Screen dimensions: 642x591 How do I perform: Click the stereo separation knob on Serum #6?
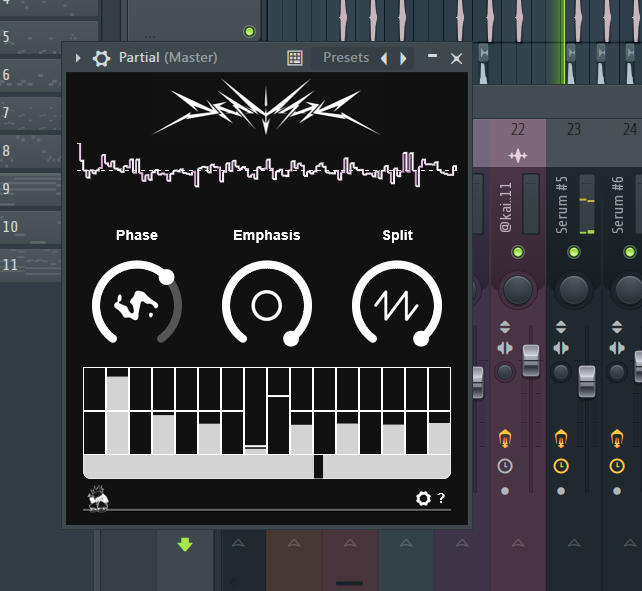pyautogui.click(x=617, y=372)
